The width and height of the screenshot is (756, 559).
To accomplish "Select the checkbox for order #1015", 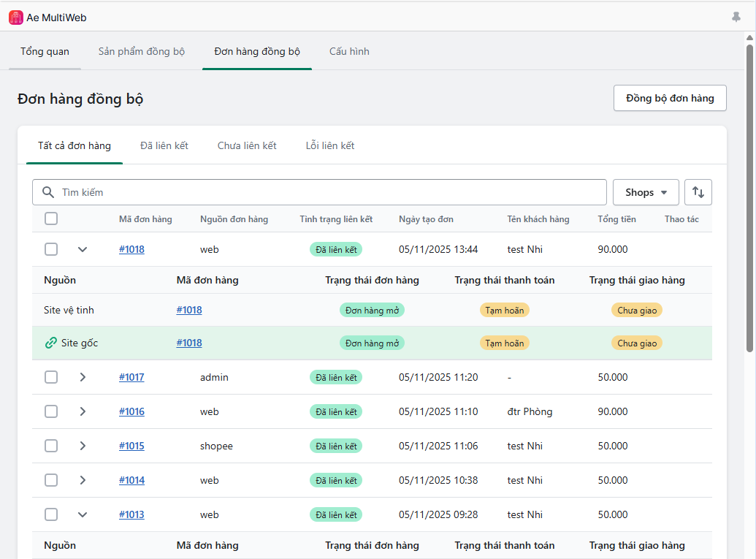I will (x=51, y=446).
